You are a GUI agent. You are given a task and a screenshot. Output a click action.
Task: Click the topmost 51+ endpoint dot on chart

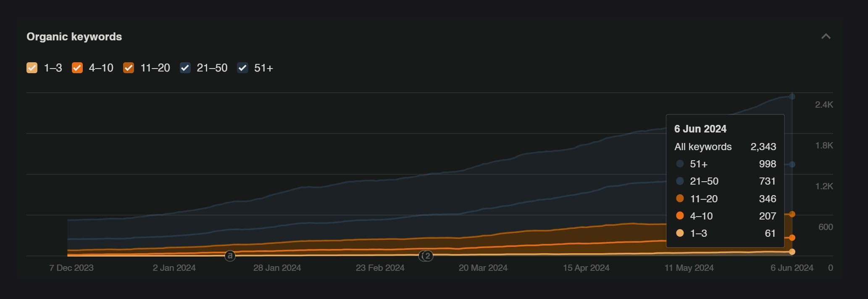click(792, 97)
